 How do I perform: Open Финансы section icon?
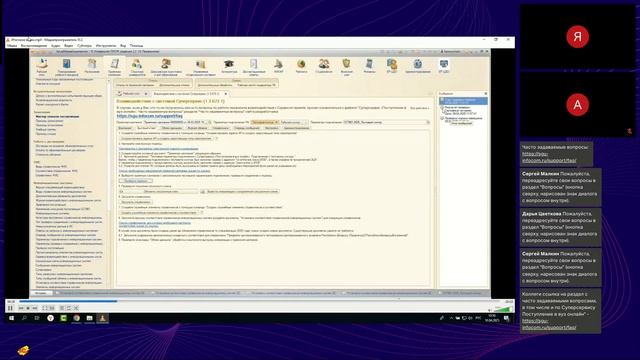click(369, 66)
